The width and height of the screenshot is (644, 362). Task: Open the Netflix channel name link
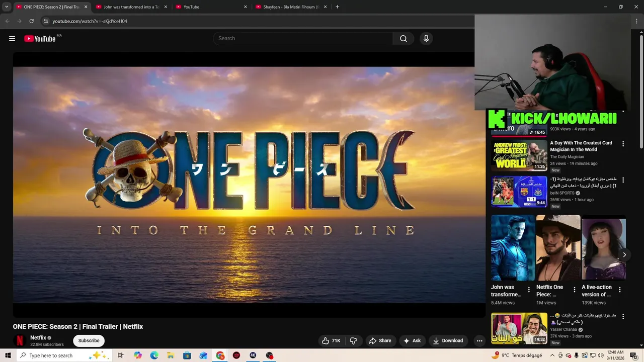point(38,338)
